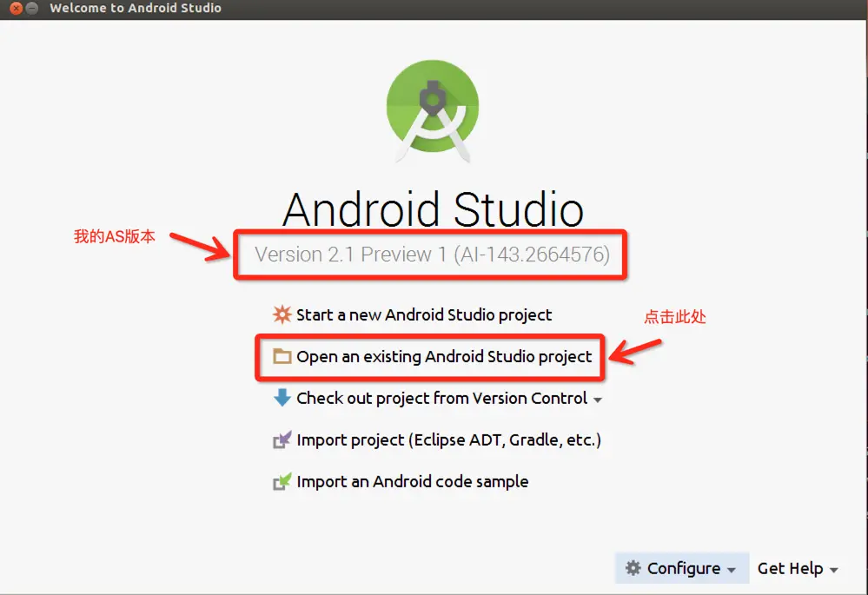
Task: Close the Welcome to Android Studio window
Action: coord(17,9)
